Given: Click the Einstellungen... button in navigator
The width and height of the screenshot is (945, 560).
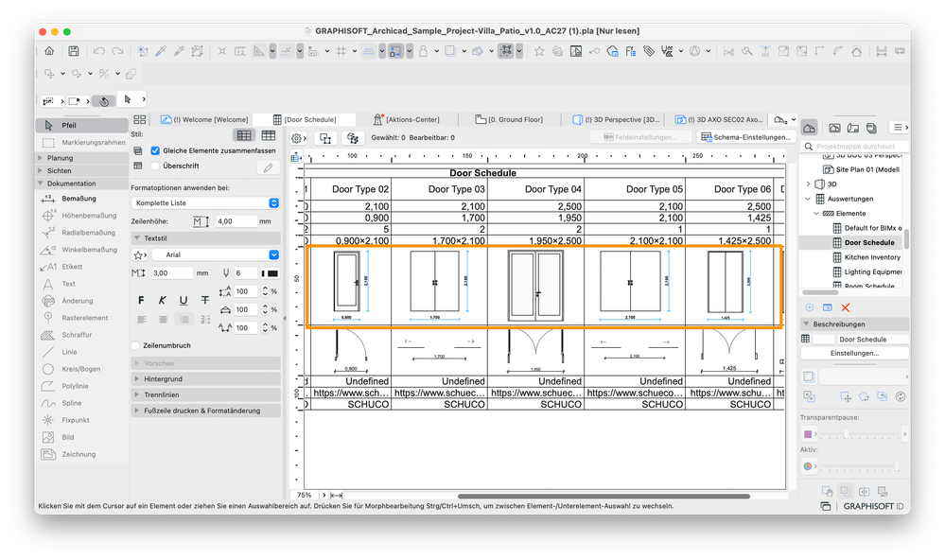Looking at the screenshot, I should point(854,353).
